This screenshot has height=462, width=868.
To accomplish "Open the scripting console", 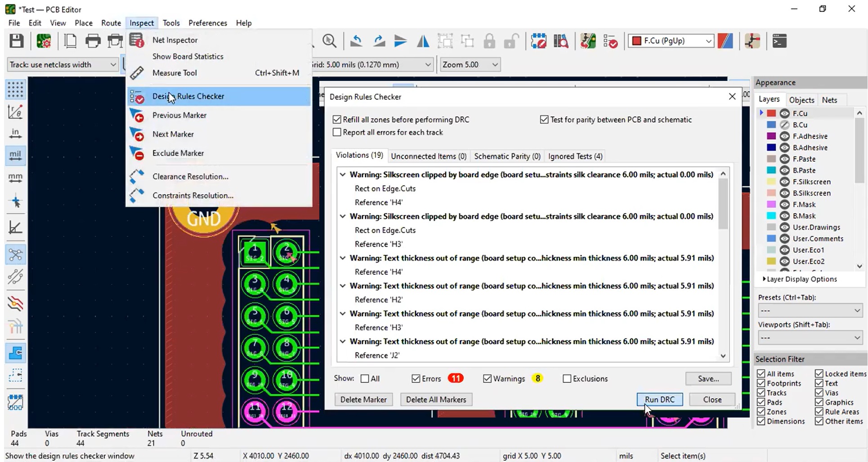I will pyautogui.click(x=779, y=41).
